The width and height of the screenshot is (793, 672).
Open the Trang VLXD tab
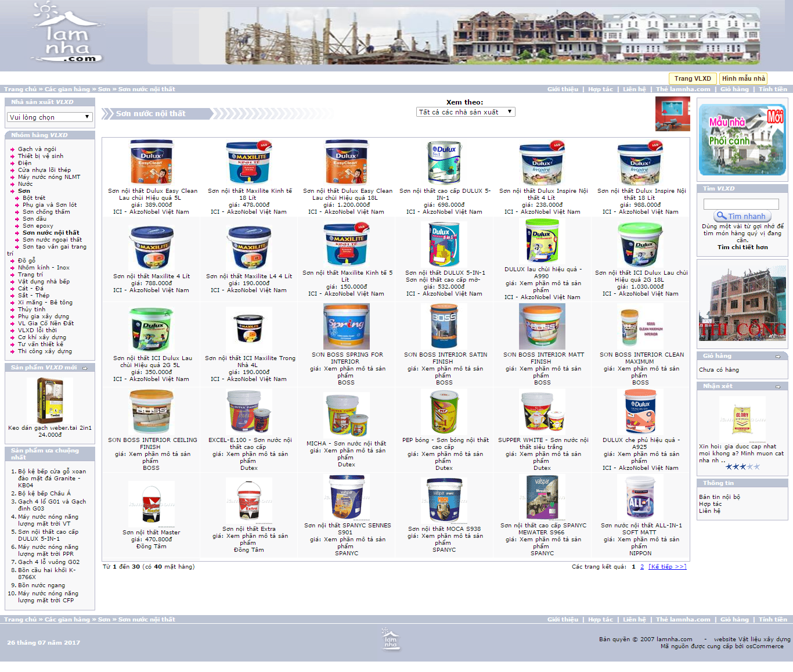click(x=692, y=78)
